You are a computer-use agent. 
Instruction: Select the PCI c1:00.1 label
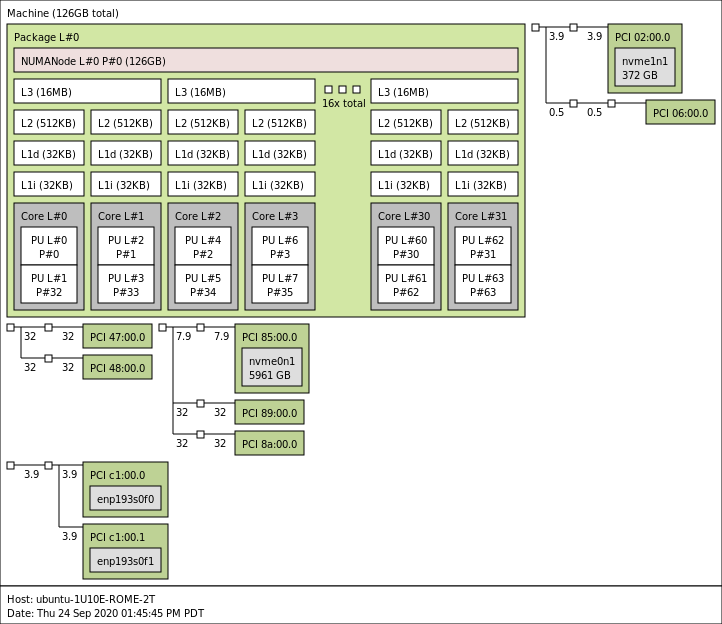[x=117, y=537]
